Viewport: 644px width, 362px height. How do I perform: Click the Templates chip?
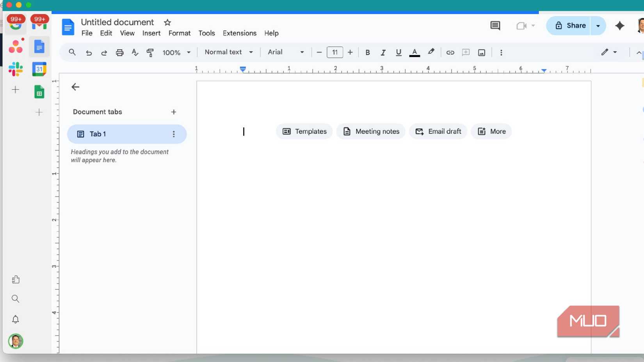coord(304,131)
